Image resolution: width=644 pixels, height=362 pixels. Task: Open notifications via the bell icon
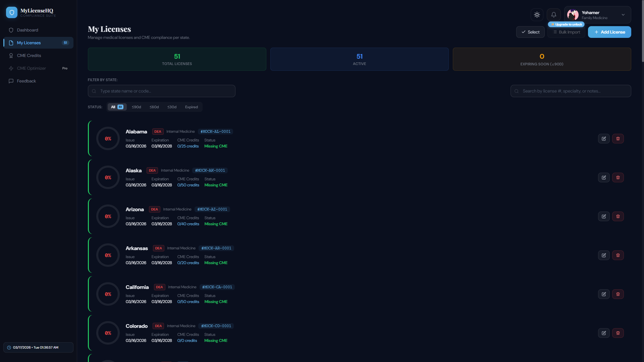[x=553, y=14]
